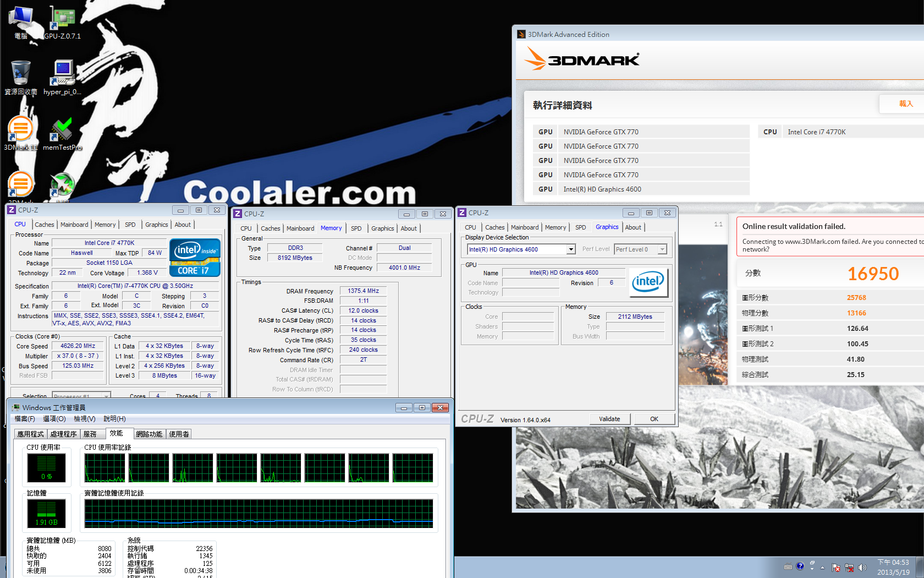Viewport: 924px width, 578px height.
Task: Maximize the Windows 工作管理員 window
Action: (422, 407)
